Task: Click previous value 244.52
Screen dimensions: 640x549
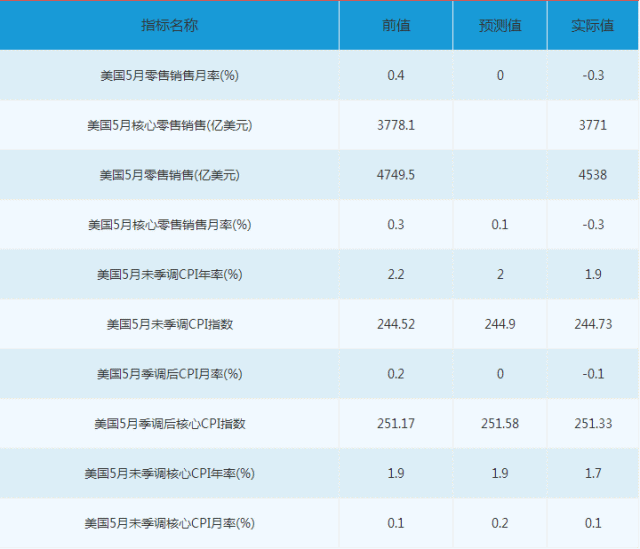Action: (x=396, y=325)
